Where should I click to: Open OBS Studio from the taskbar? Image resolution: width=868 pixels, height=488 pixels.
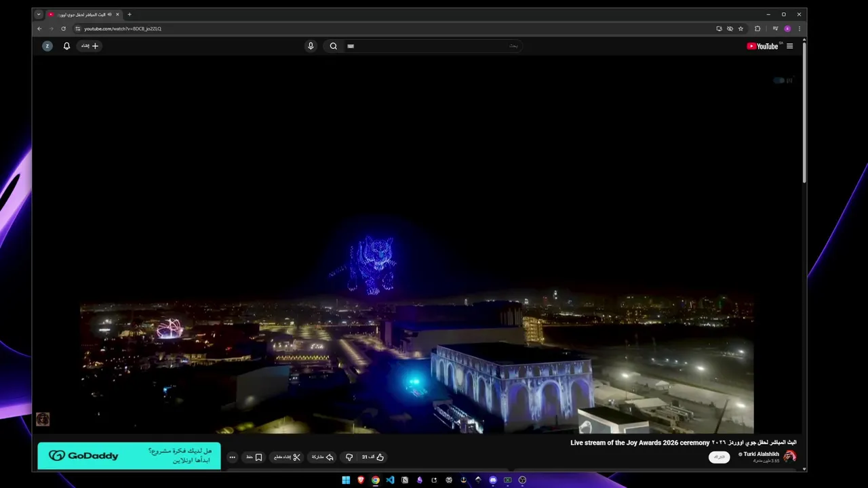click(x=522, y=480)
